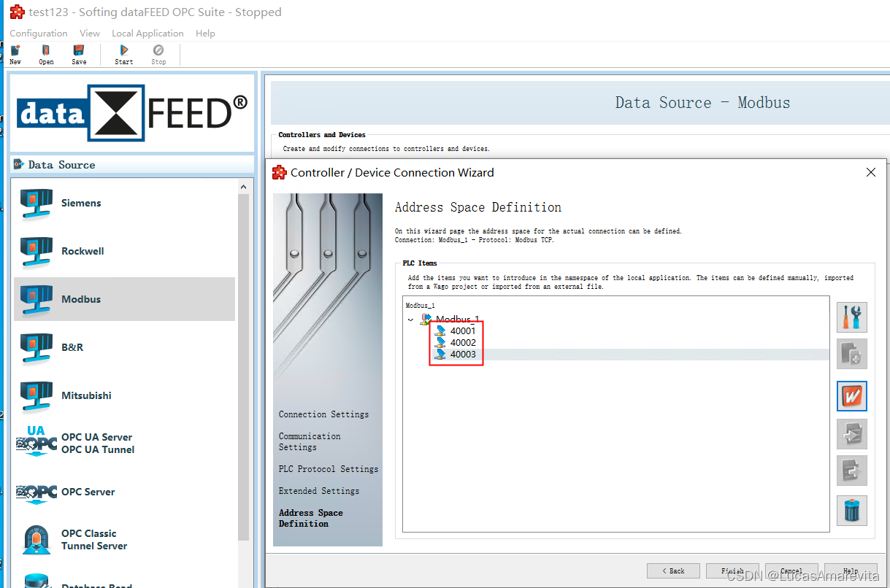This screenshot has width=890, height=588.
Task: Select the Rockwell data source
Action: [124, 251]
